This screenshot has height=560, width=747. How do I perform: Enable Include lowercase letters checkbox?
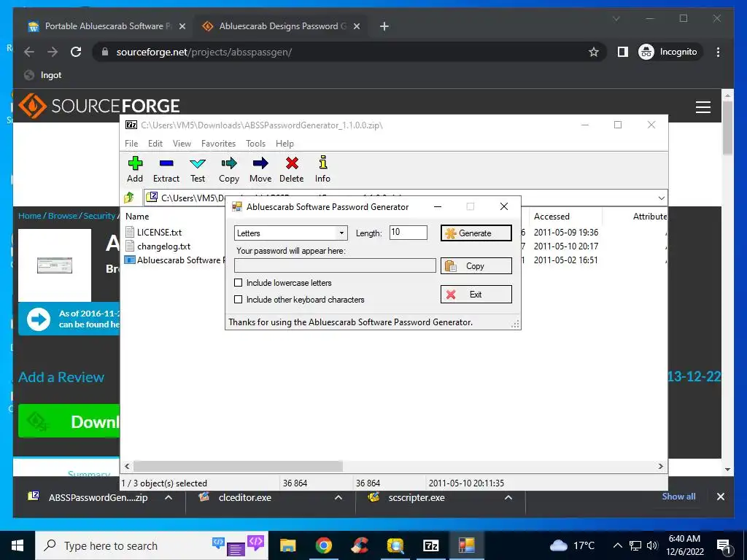[x=239, y=282]
